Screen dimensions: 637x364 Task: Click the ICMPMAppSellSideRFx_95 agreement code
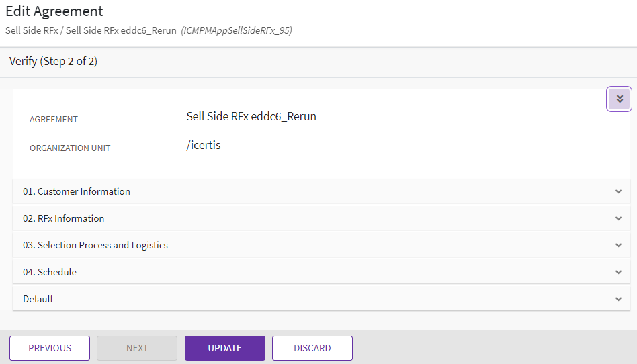coord(236,30)
